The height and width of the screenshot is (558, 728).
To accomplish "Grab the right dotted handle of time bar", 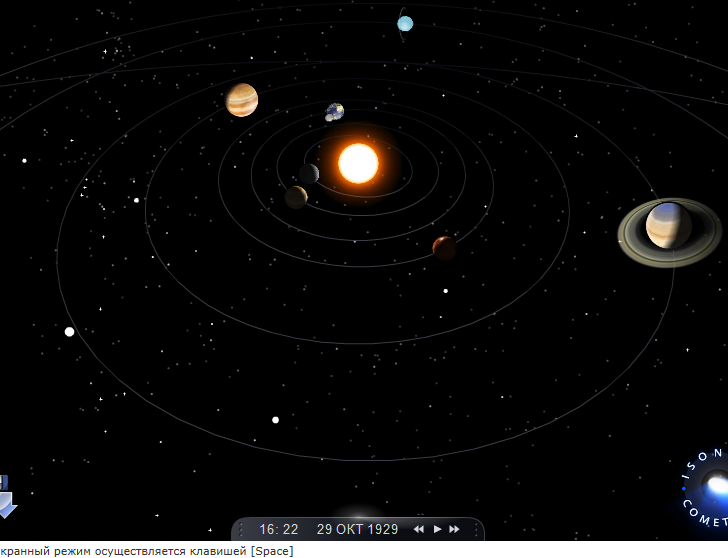I will 476,530.
